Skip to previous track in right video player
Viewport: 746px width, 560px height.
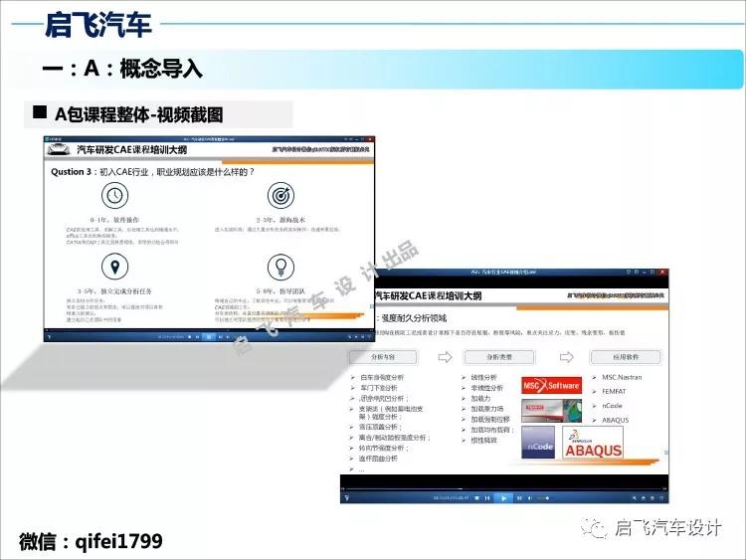[487, 498]
